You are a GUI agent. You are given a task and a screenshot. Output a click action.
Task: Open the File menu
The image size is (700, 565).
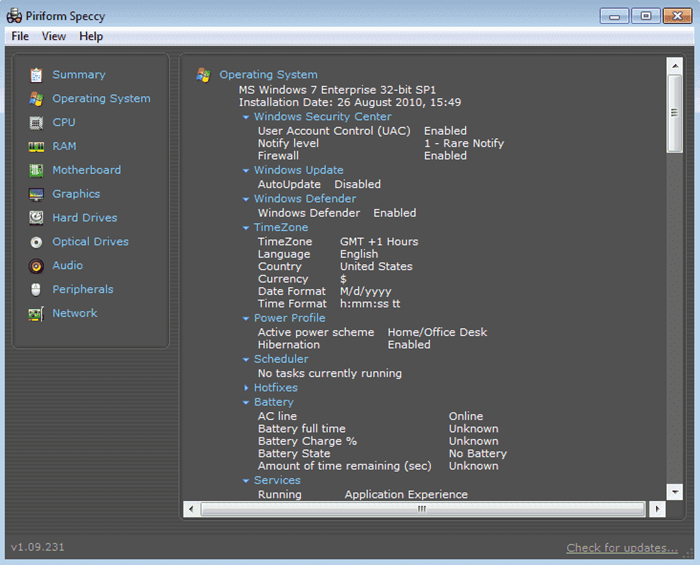pyautogui.click(x=20, y=36)
